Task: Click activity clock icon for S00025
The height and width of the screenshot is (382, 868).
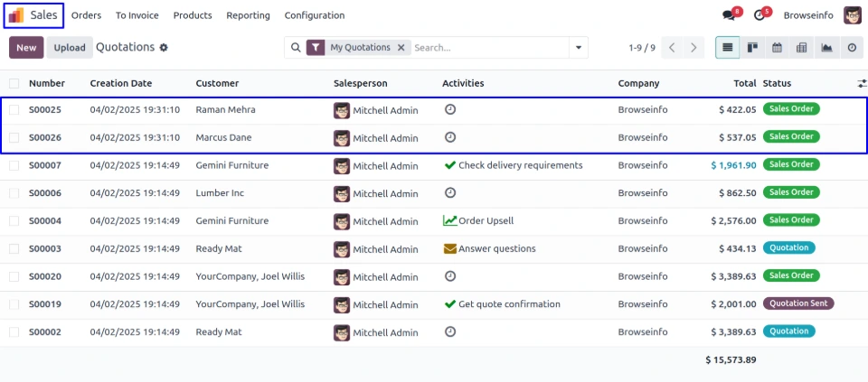Action: point(450,109)
